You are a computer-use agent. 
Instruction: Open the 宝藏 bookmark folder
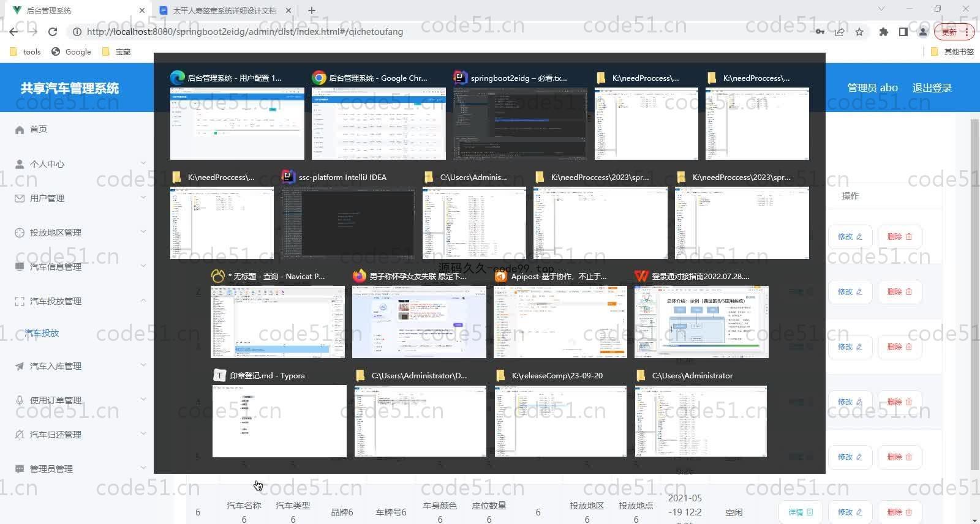coord(116,51)
